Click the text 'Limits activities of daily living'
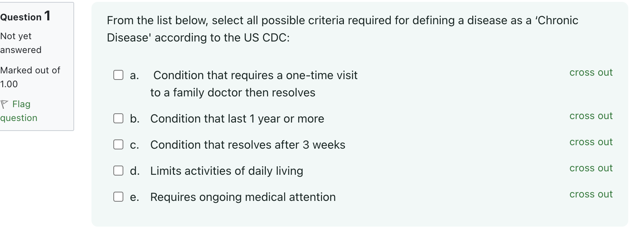Image resolution: width=644 pixels, height=242 pixels. tap(226, 171)
